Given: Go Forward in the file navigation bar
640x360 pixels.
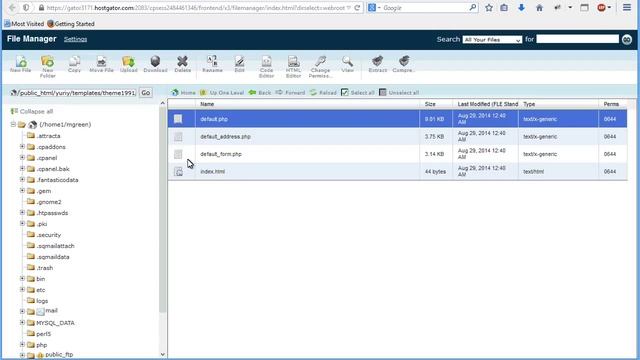Looking at the screenshot, I should click(290, 93).
